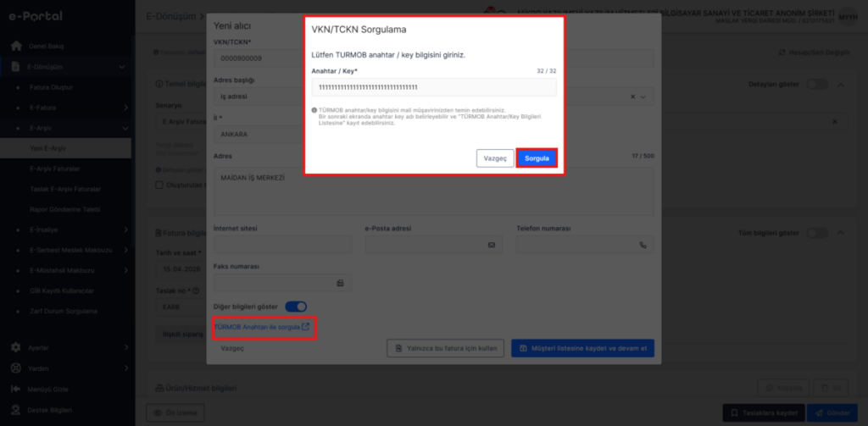Click the E-Dönüşüm breadcrumb
This screenshot has width=868, height=426.
[170, 17]
